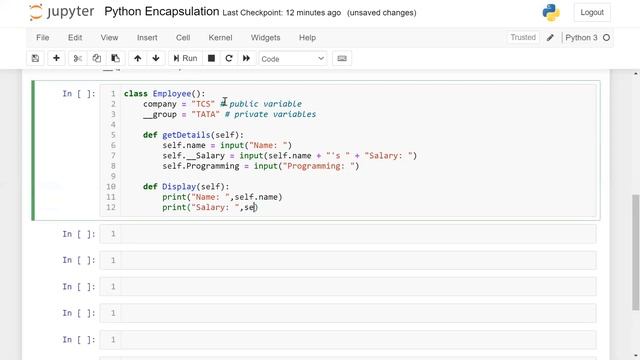This screenshot has width=640, height=360.
Task: Restart the kernel icon
Action: [229, 58]
